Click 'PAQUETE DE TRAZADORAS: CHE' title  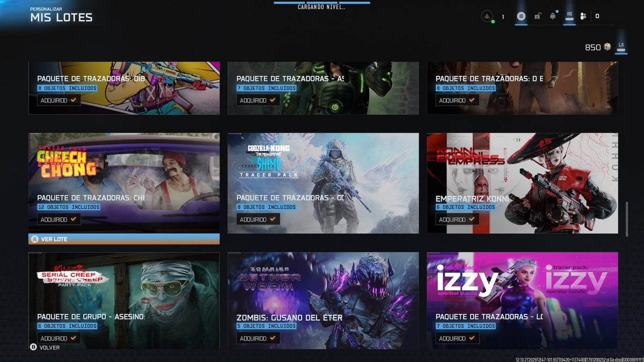pos(91,198)
